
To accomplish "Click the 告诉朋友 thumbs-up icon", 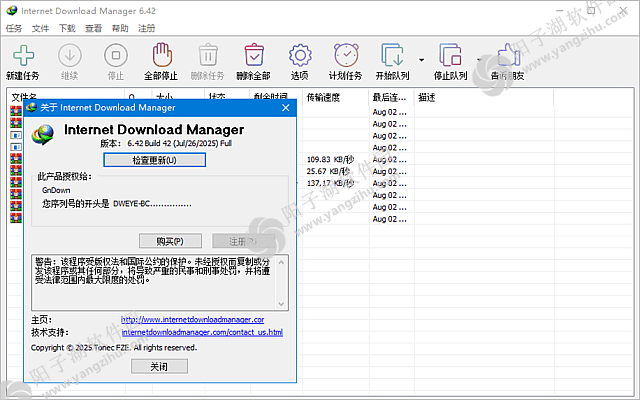I will [x=509, y=55].
